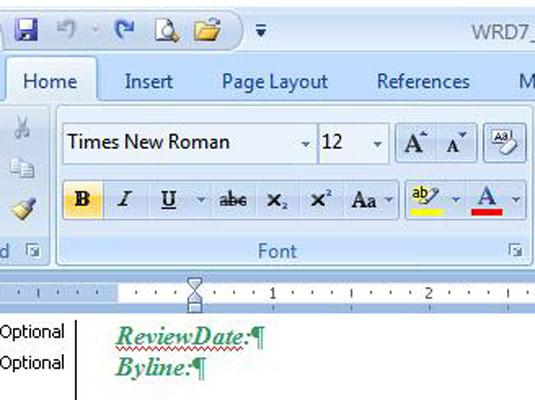The image size is (535, 400).
Task: Click the Undo arrow icon
Action: coord(66,29)
